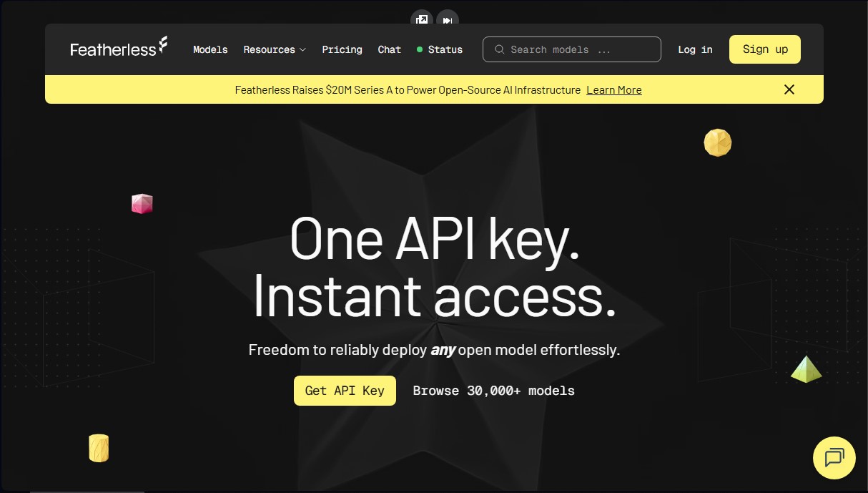Click the yellow Sign up button
Image resolution: width=868 pixels, height=493 pixels.
coord(765,49)
